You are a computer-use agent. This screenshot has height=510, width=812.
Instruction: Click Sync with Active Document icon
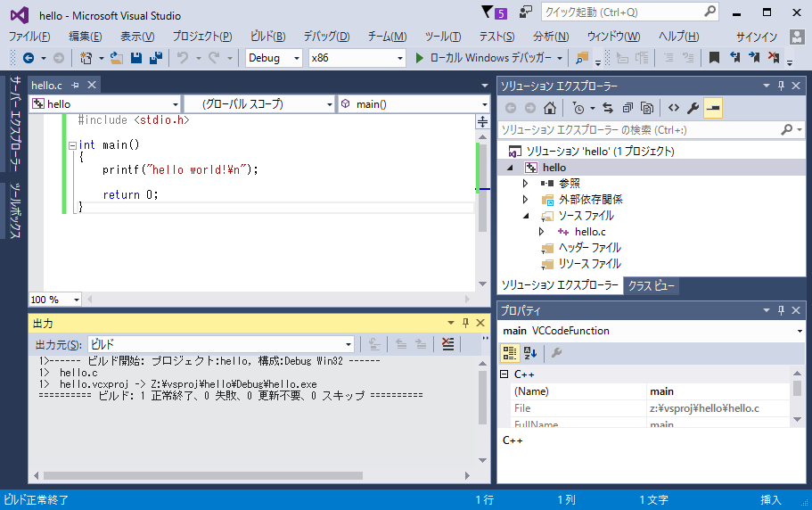[608, 108]
